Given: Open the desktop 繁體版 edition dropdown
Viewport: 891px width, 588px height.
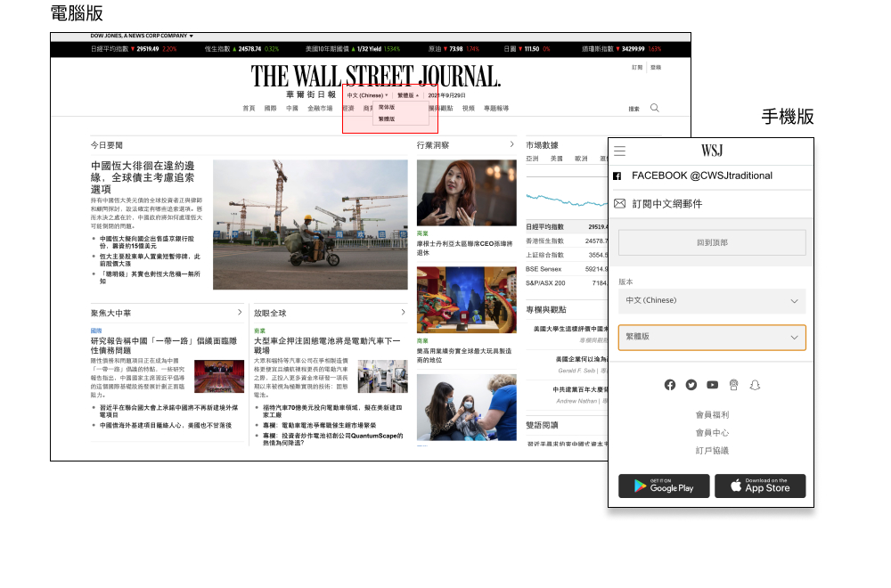Looking at the screenshot, I should click(x=408, y=95).
